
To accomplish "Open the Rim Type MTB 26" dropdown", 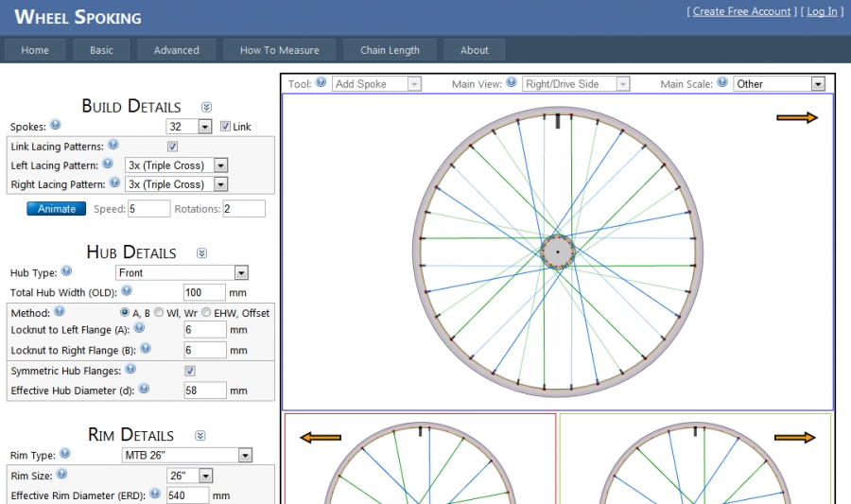I will click(x=187, y=455).
